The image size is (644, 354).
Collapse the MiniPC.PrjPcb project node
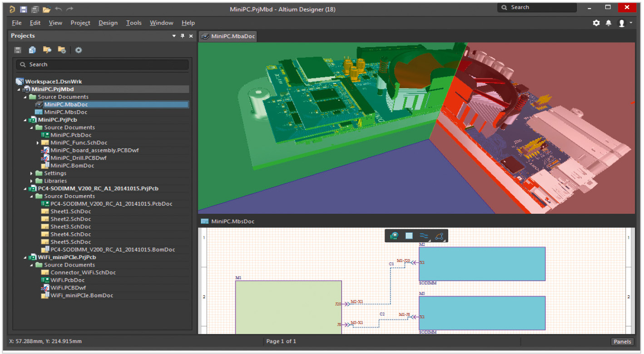(x=25, y=120)
